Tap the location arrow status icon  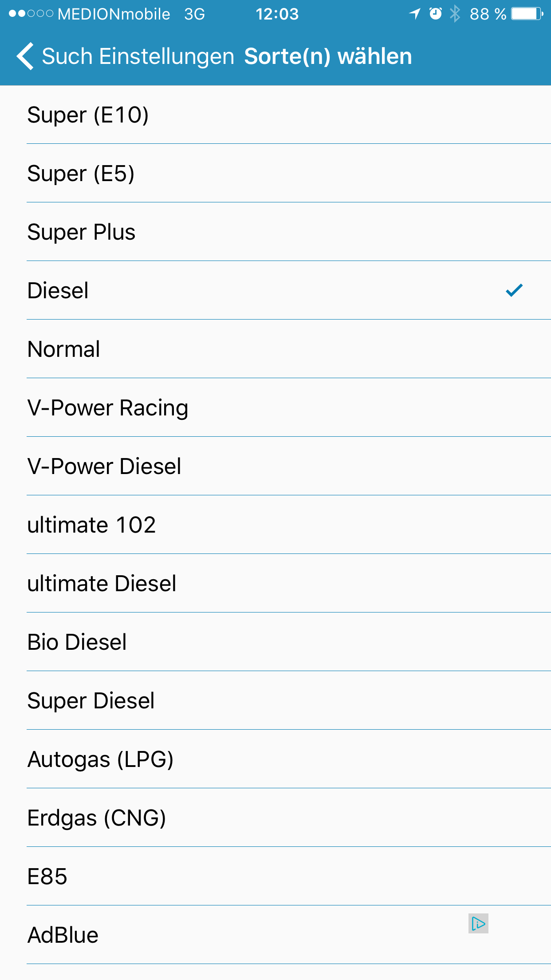point(415,14)
